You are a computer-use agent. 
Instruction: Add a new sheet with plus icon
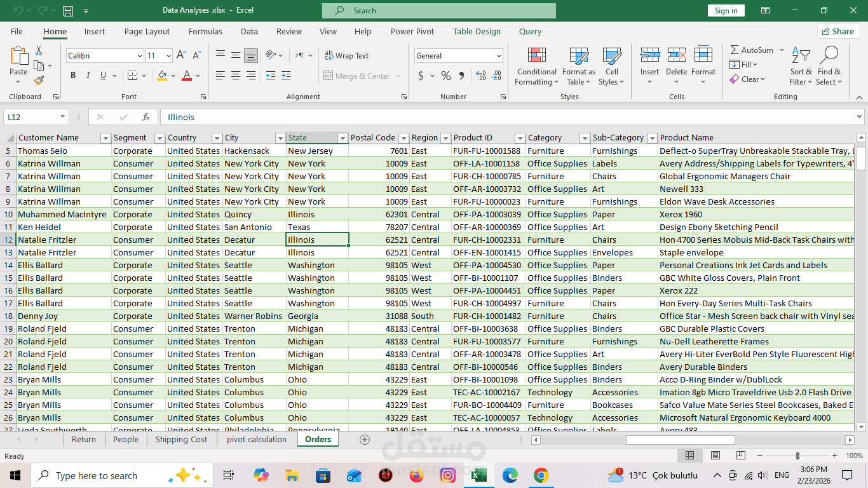click(x=365, y=440)
